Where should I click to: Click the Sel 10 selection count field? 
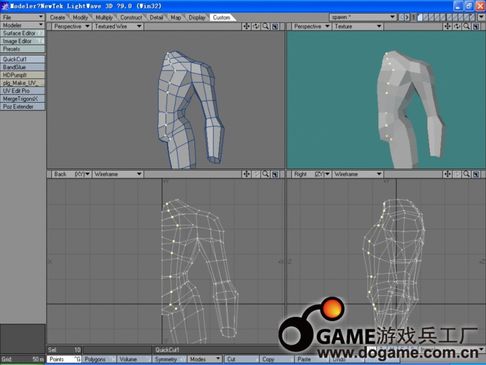point(64,350)
